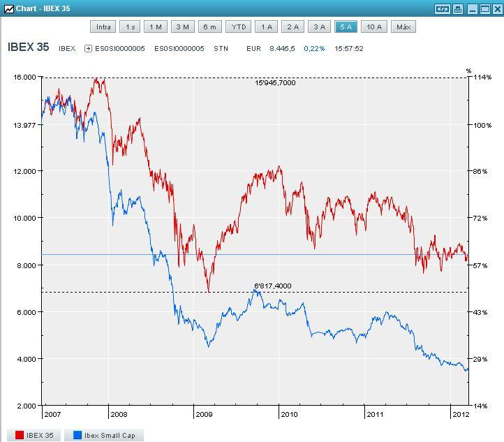Screen dimensions: 504x442
Task: Click the 10.000 y-axis value
Action: (x=24, y=218)
